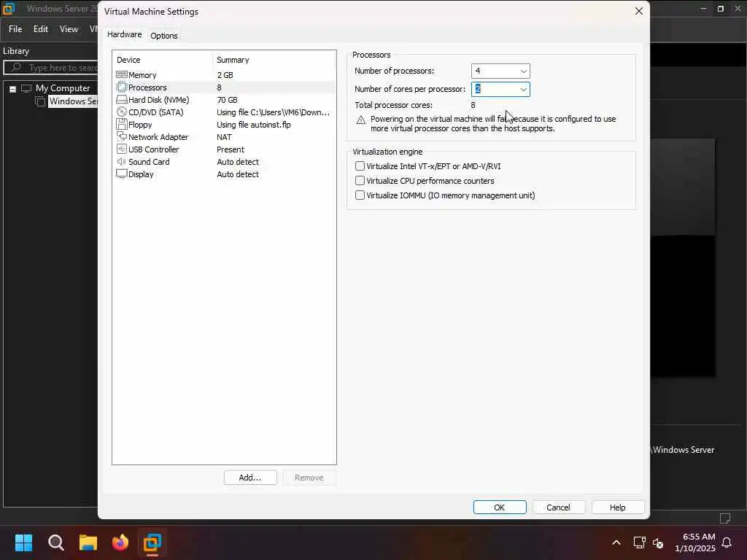Open the Windows Start menu
Image resolution: width=747 pixels, height=560 pixels.
pyautogui.click(x=23, y=542)
